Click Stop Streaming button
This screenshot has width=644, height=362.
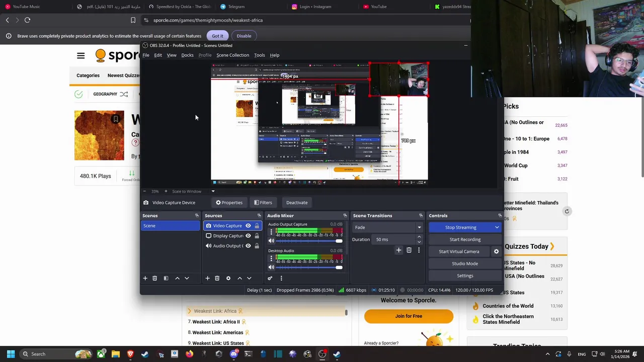tap(460, 227)
